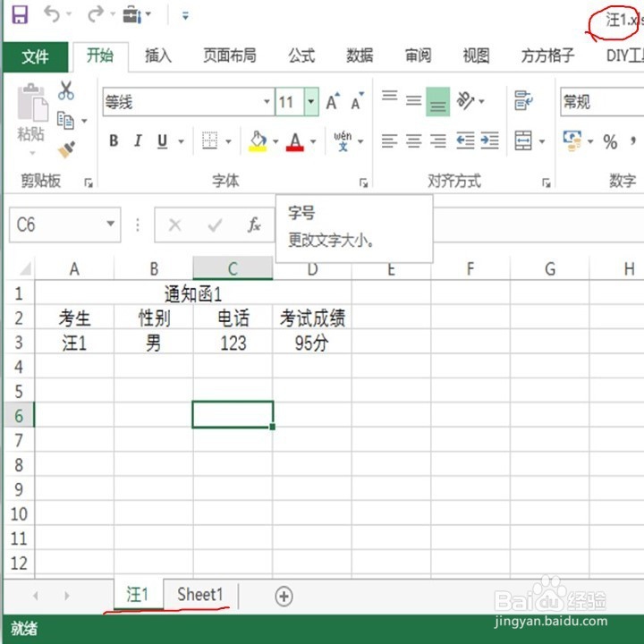Screen dimensions: 644x644
Task: Open the Customize Quick Access Toolbar arrow
Action: pos(185,15)
